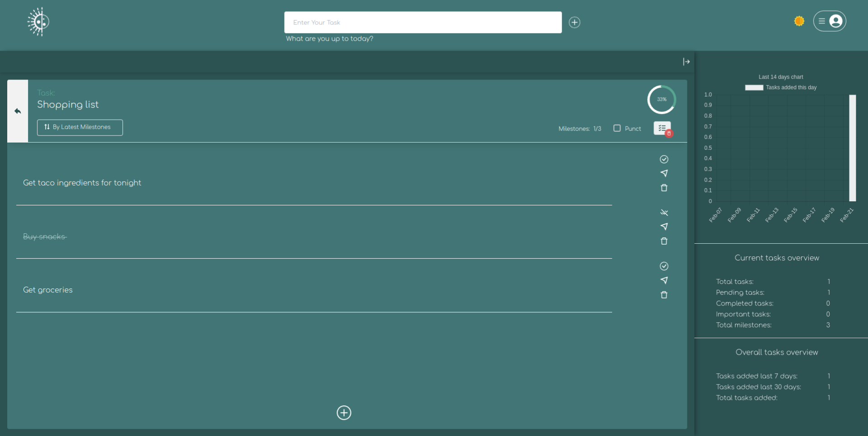Open the bulk milestone delete tool
868x436 pixels.
click(662, 129)
